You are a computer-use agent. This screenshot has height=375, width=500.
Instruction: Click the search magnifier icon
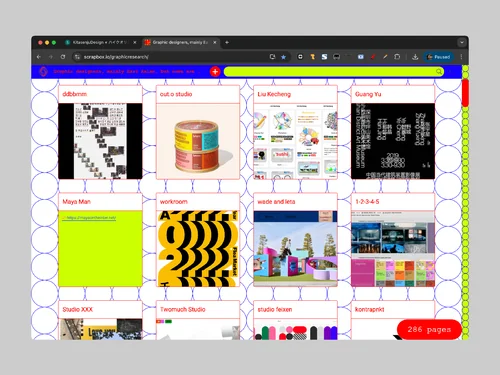coord(439,71)
